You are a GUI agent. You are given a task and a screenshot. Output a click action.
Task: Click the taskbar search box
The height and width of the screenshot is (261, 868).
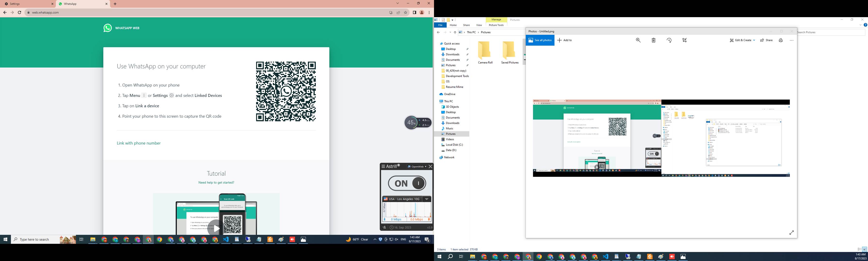[x=44, y=239]
